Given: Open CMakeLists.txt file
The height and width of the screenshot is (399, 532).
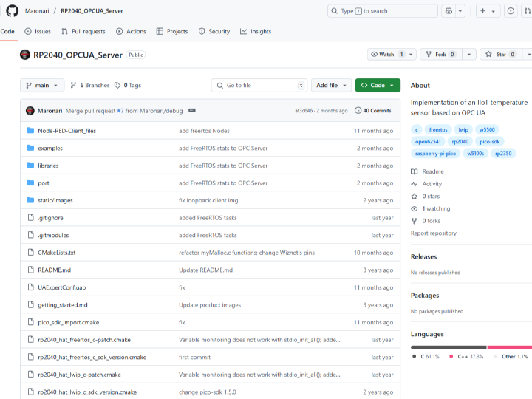Looking at the screenshot, I should click(x=57, y=253).
